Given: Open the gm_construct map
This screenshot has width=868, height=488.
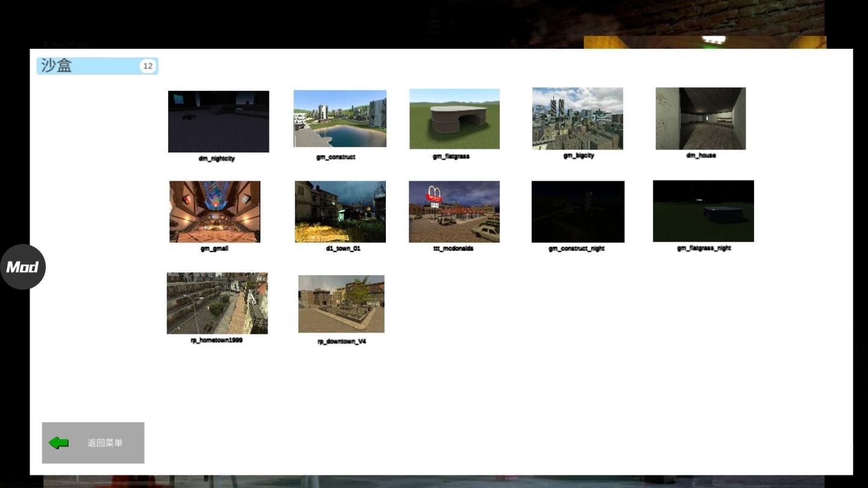Looking at the screenshot, I should click(x=340, y=119).
